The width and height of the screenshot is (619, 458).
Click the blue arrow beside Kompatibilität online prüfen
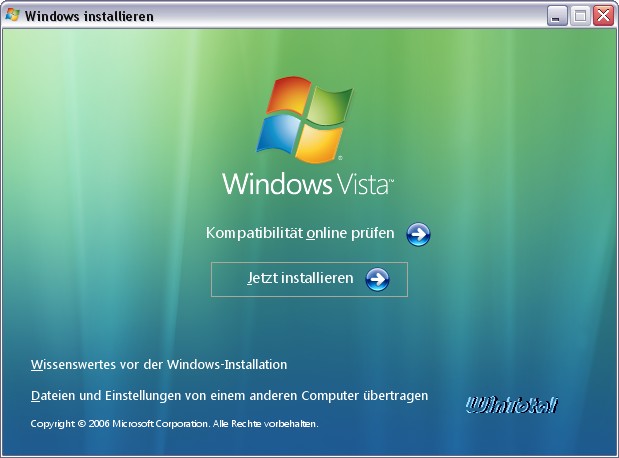click(x=418, y=235)
